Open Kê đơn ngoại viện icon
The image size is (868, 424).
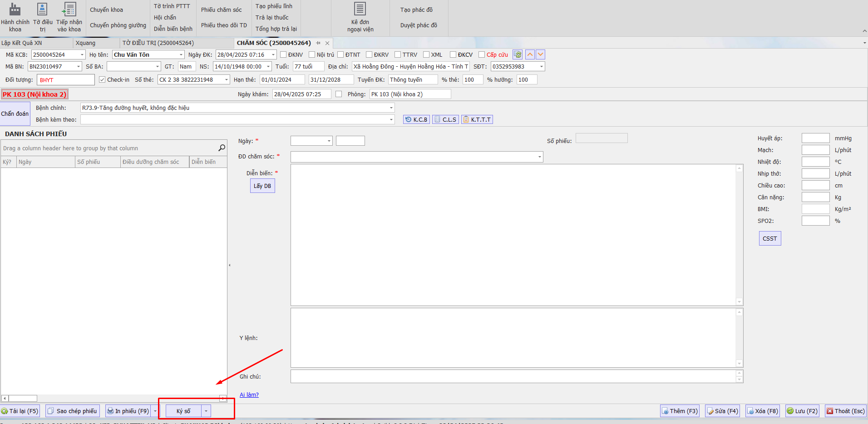pos(360,9)
